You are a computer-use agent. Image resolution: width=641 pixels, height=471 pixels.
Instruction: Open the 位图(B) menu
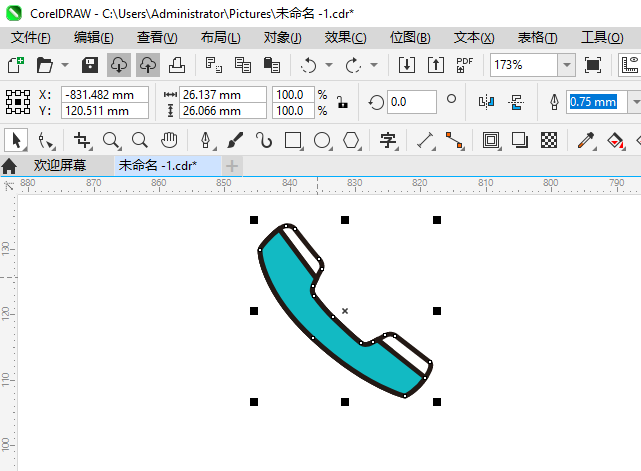click(x=410, y=38)
